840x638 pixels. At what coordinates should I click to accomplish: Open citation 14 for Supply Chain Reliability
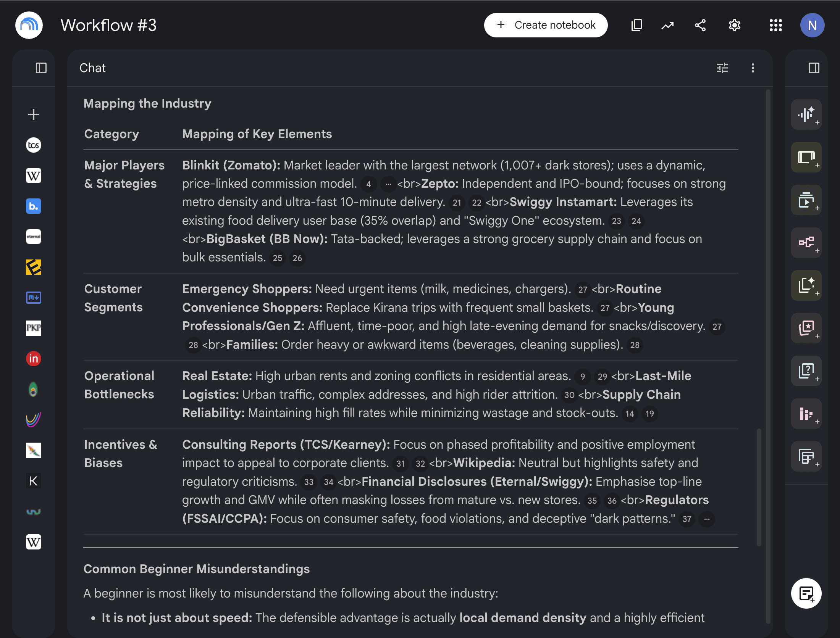click(x=630, y=414)
